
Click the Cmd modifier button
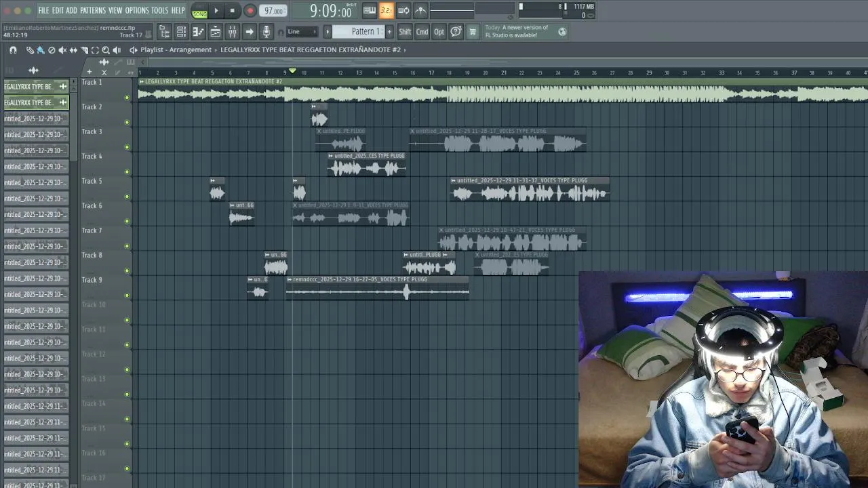422,32
